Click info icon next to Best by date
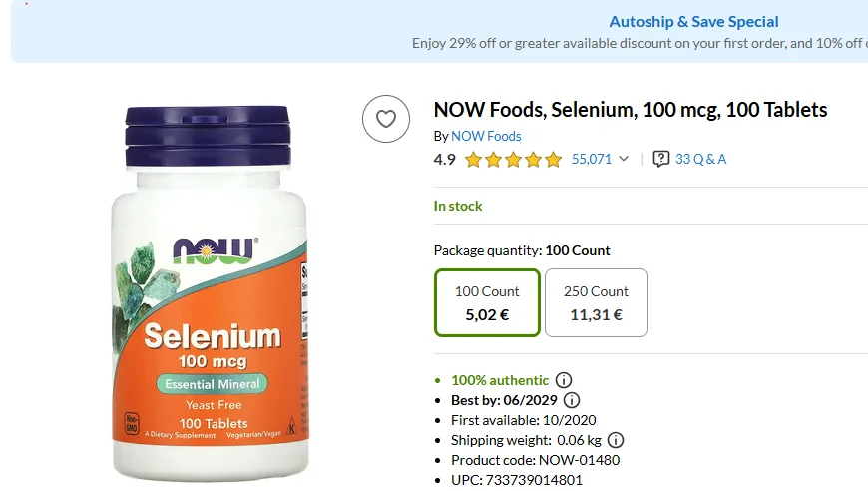868x491 pixels. (x=572, y=400)
